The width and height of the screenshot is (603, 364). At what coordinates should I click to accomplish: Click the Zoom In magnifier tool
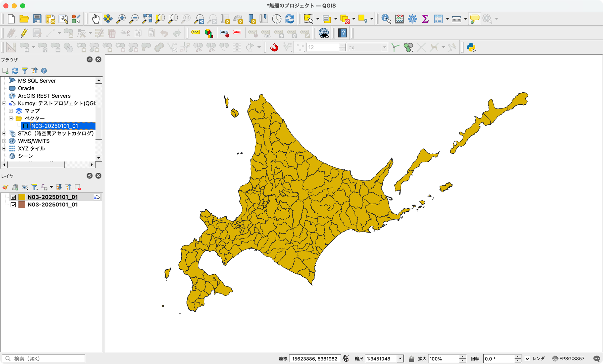click(x=121, y=19)
